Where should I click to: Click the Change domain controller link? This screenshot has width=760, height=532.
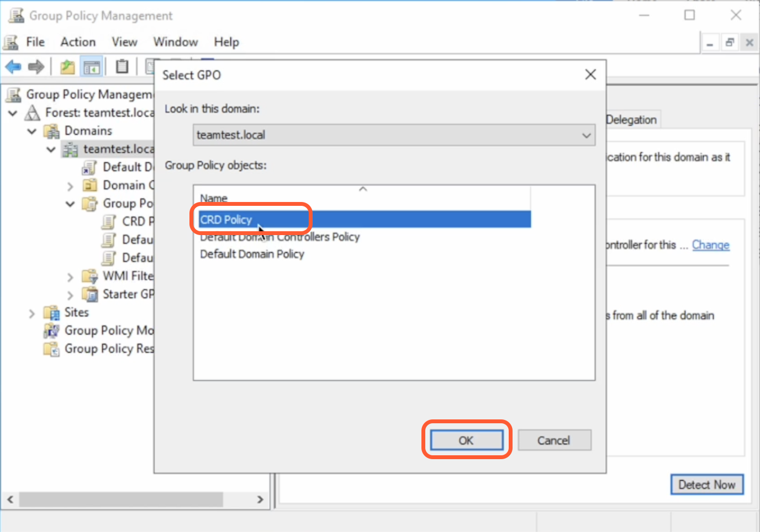pos(710,245)
